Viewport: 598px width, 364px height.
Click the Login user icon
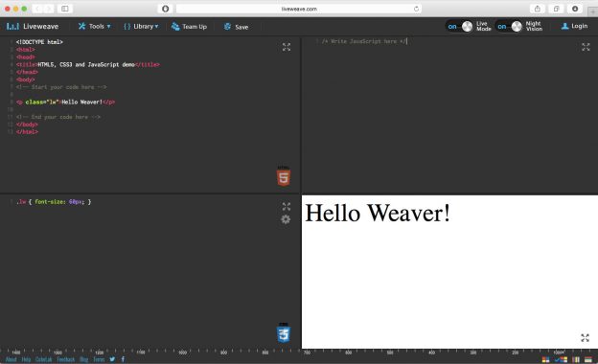pyautogui.click(x=564, y=26)
